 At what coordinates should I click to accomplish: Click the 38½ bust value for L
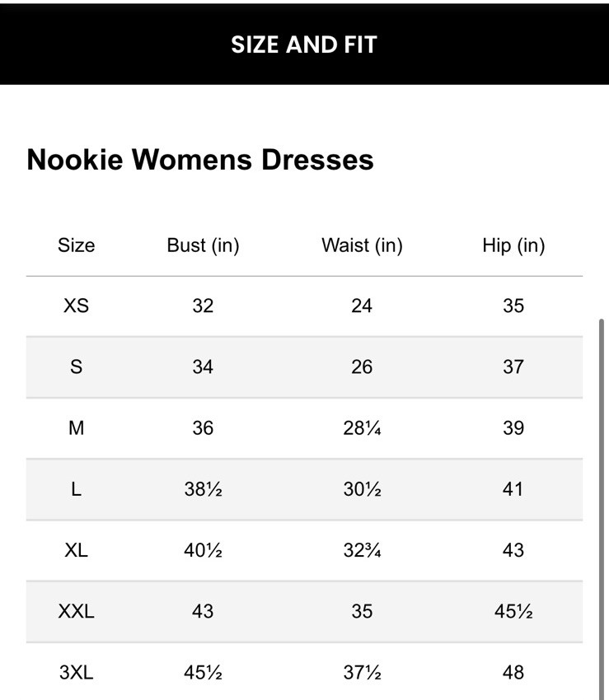click(203, 489)
